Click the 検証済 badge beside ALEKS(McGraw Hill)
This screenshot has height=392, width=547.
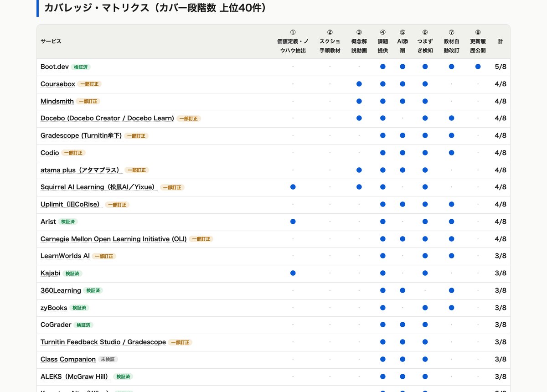pyautogui.click(x=123, y=377)
